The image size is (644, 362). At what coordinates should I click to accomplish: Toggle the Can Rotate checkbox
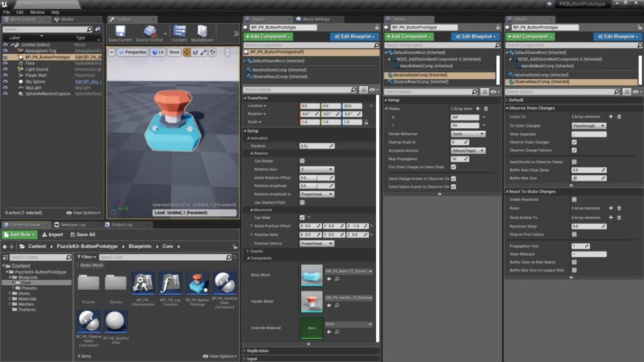tap(303, 162)
